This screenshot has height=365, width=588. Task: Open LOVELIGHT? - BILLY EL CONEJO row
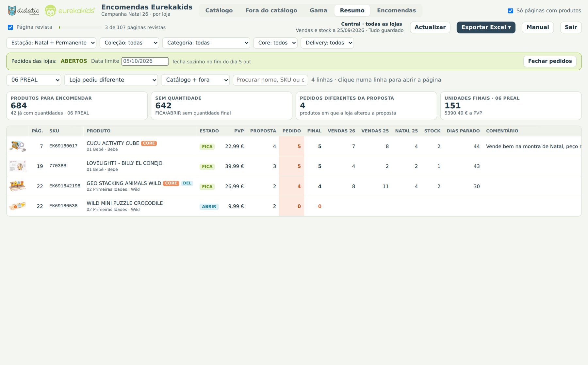[294, 166]
